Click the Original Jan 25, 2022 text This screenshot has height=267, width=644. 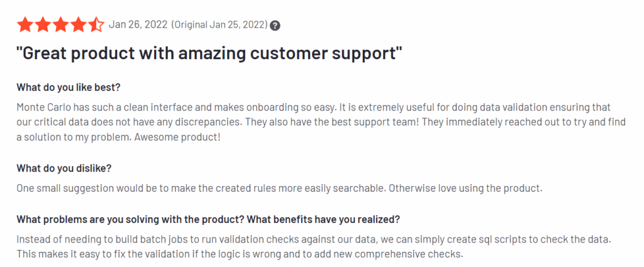(x=219, y=25)
